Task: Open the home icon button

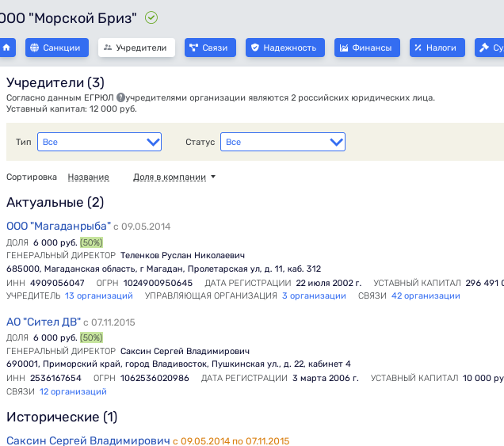Action: point(7,48)
